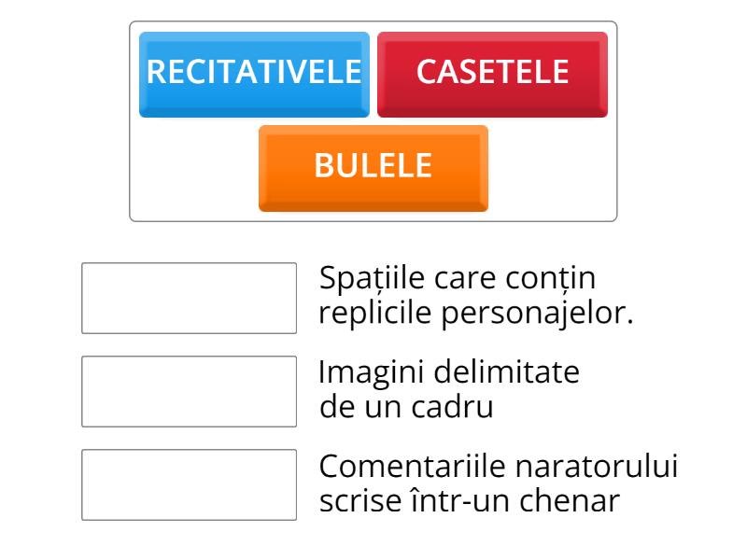Choose the answer tile labeled CASETELE
747x560 pixels.
point(492,75)
